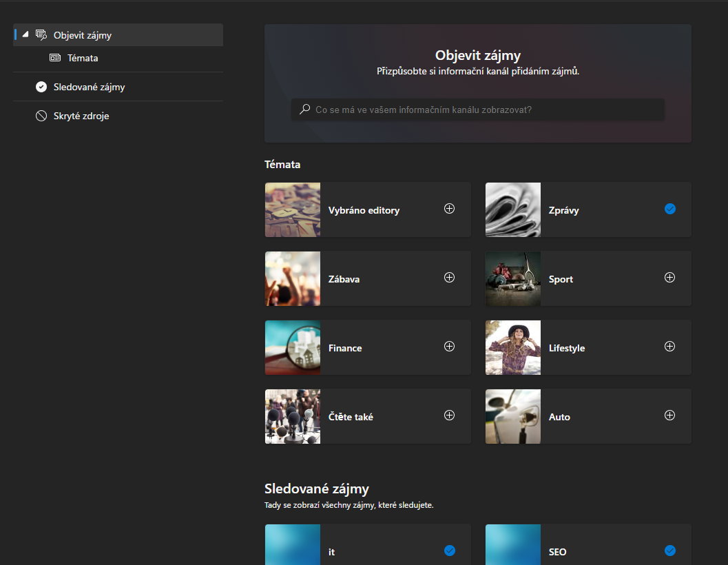The width and height of the screenshot is (728, 565).
Task: Click the Lifestyle card label
Action: [567, 348]
